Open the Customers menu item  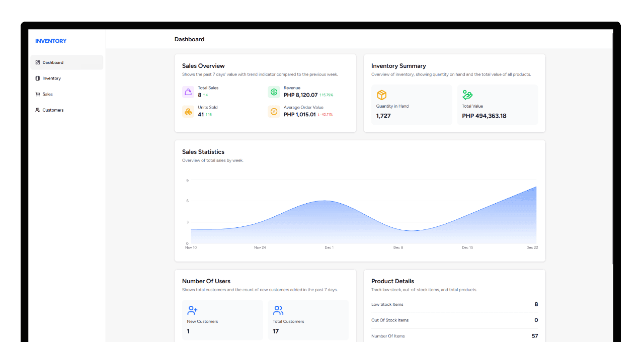(53, 110)
